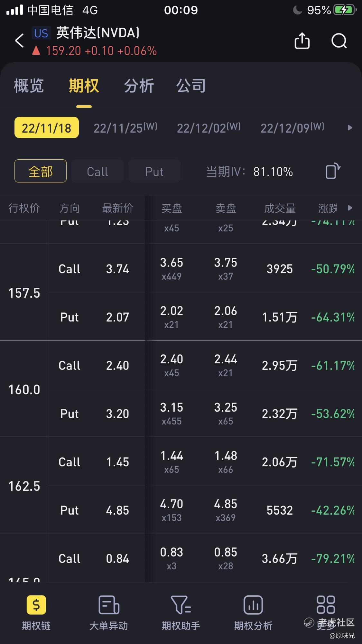Tap the back arrow icon
This screenshot has height=644, width=362.
tap(20, 41)
